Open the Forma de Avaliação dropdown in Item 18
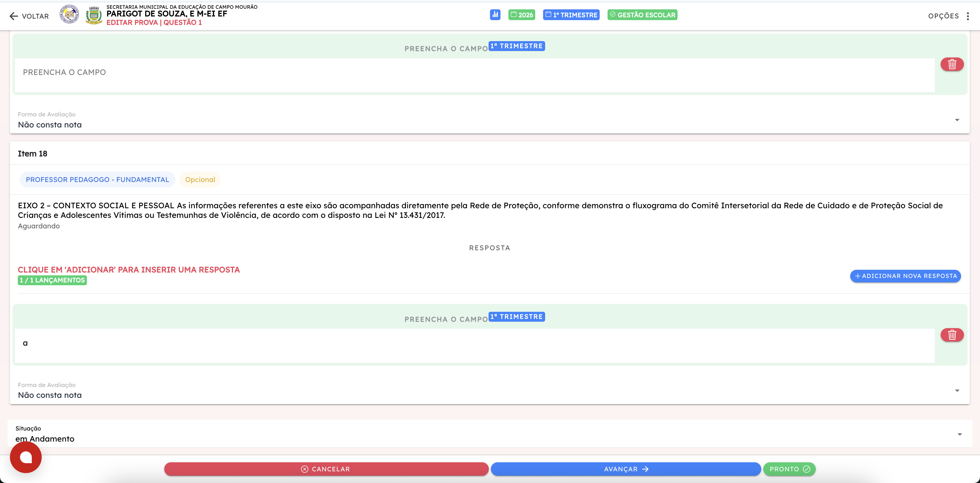This screenshot has height=483, width=980. pos(489,391)
